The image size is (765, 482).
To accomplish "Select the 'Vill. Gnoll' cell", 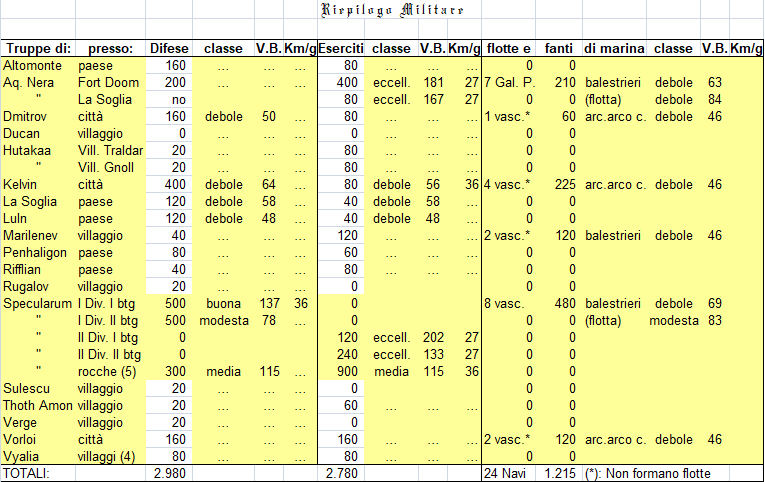I will 106,167.
